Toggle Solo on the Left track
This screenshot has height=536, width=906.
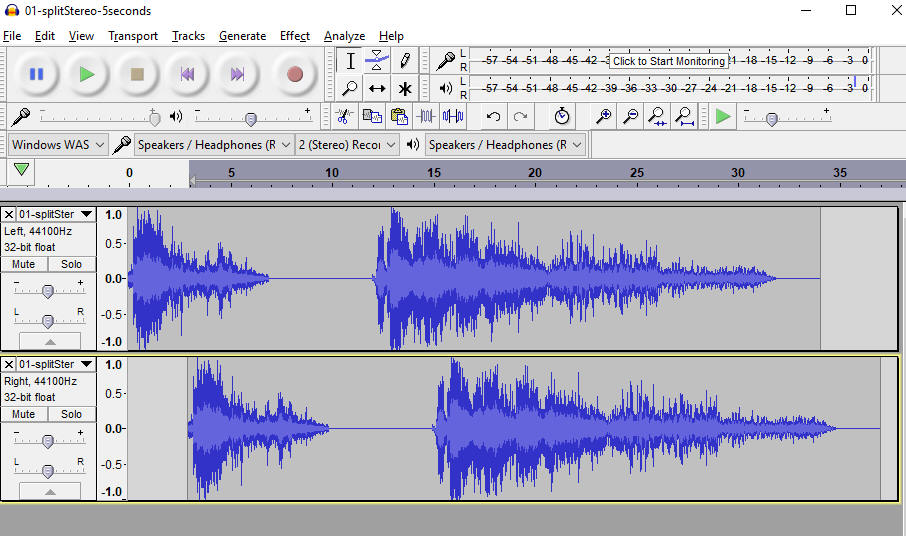[x=71, y=264]
